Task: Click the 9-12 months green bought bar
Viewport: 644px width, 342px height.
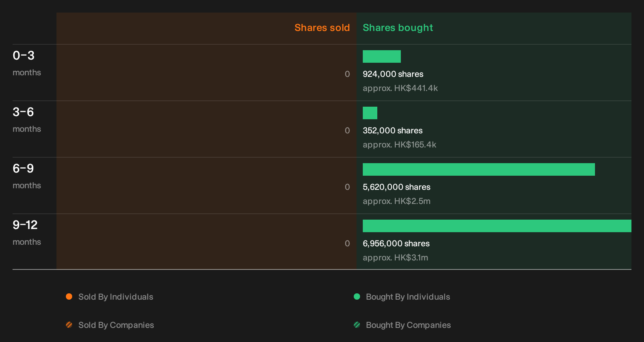Action: [497, 226]
